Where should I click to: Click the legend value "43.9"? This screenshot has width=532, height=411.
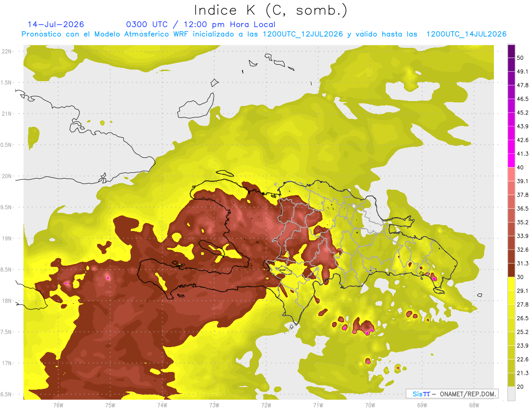[522, 126]
